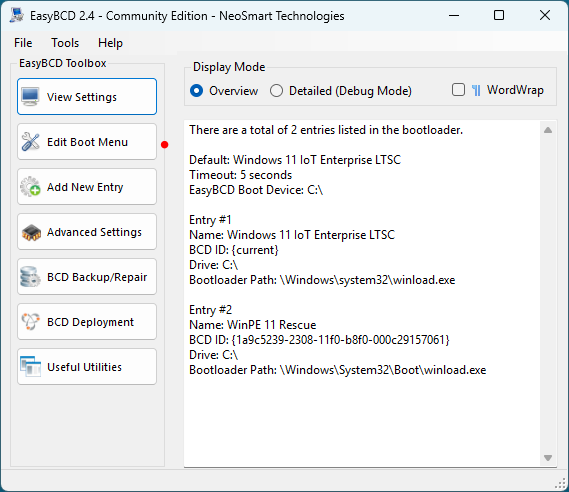Screen dimensions: 569x492
Task: Click the EasyBCD app icon in title bar
Action: point(17,15)
